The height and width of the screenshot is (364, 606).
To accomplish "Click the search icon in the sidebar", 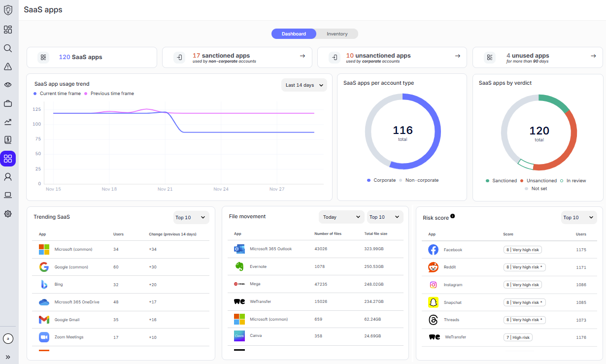I will 8,48.
